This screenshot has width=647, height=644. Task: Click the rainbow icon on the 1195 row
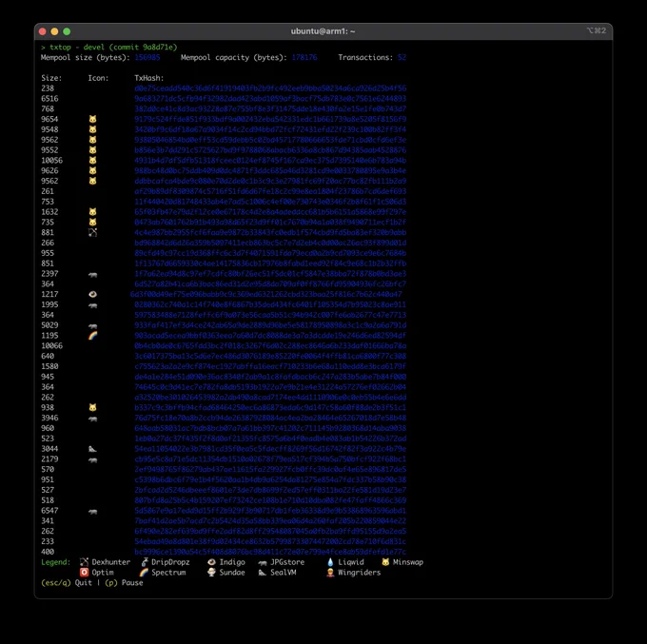point(93,336)
